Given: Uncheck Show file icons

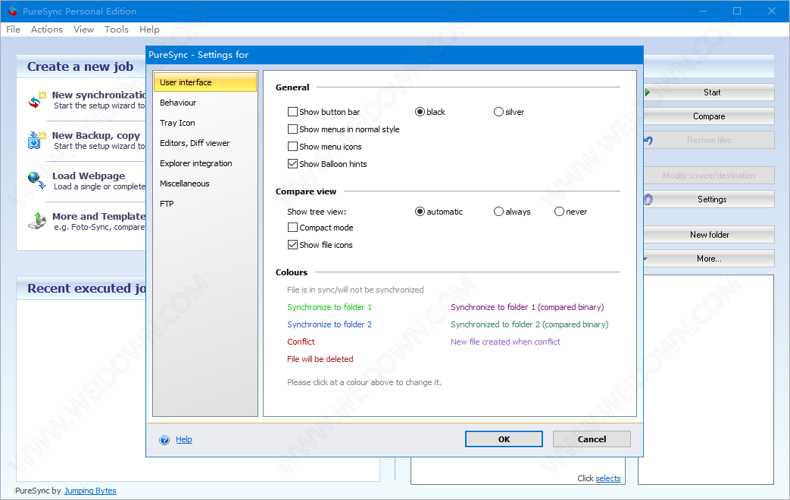Looking at the screenshot, I should coord(292,244).
